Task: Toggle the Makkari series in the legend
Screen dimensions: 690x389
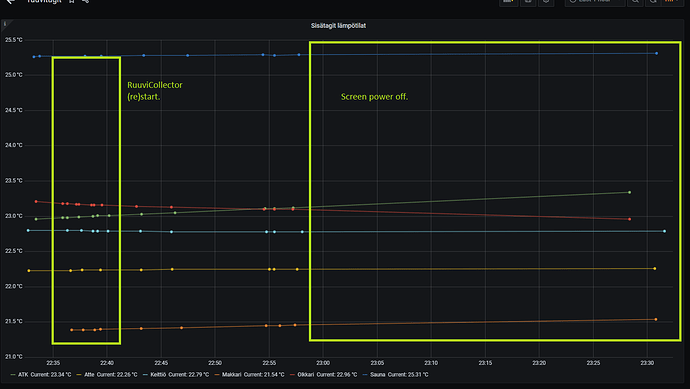Action: (x=231, y=374)
